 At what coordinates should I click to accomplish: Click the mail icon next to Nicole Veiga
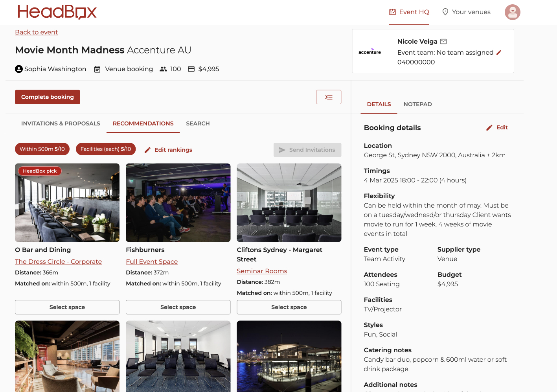(x=443, y=41)
